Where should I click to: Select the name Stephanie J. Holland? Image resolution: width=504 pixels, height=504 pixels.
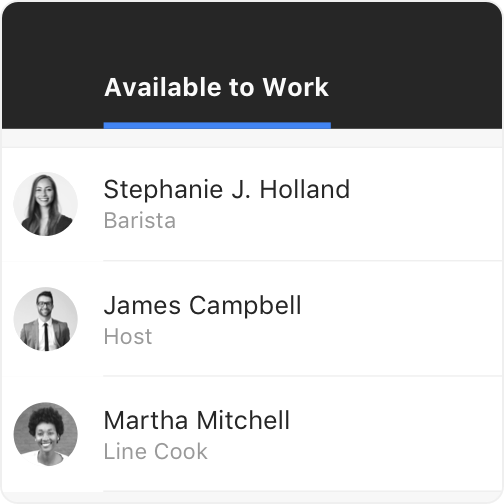[x=227, y=189]
